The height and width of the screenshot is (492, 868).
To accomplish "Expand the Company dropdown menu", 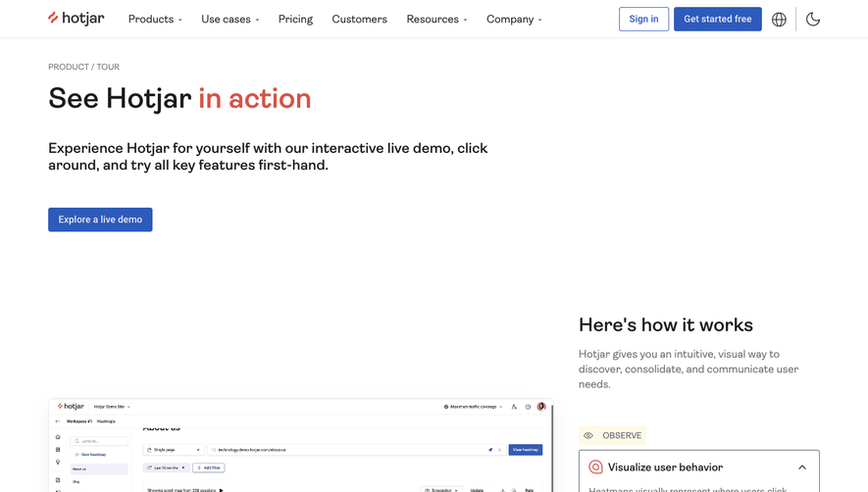I will 514,20.
